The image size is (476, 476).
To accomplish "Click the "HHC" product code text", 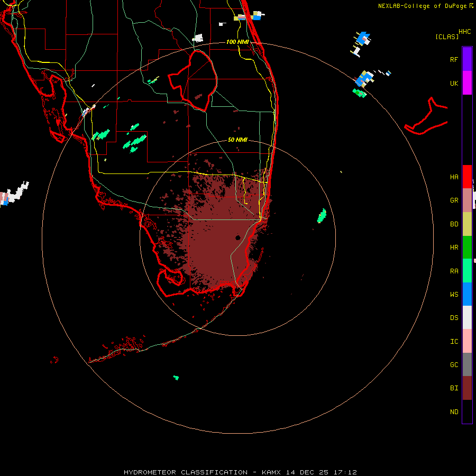I will coord(464,32).
